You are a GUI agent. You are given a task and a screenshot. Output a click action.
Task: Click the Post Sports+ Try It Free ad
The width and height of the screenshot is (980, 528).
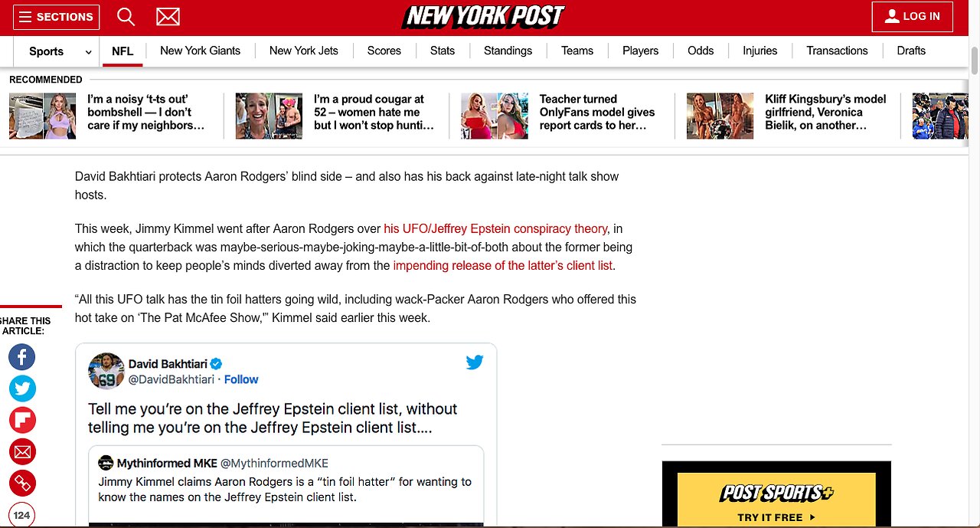(776, 494)
